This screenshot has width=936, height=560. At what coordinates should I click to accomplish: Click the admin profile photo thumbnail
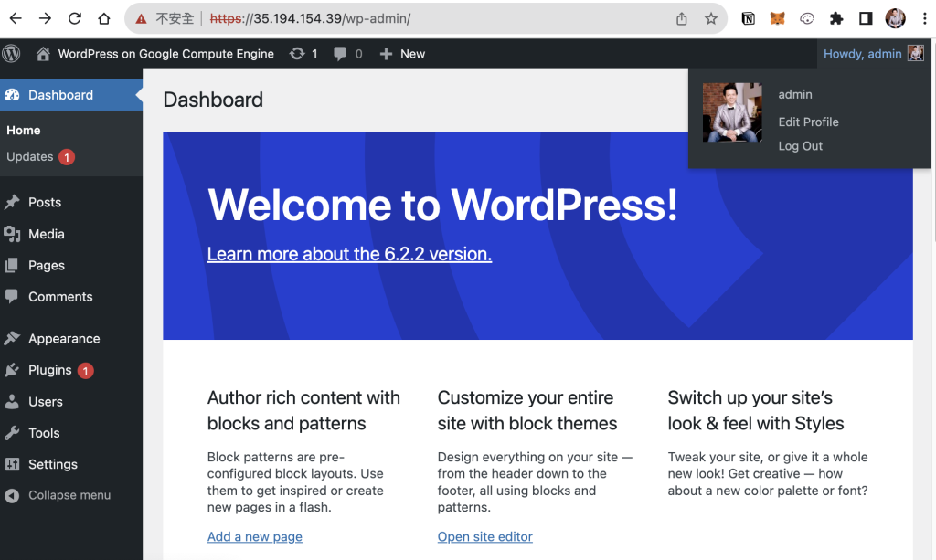coord(732,112)
